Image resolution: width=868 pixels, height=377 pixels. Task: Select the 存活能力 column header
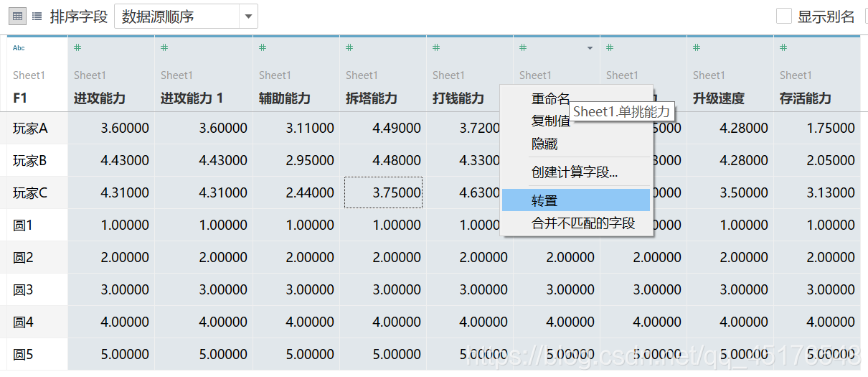click(x=806, y=98)
